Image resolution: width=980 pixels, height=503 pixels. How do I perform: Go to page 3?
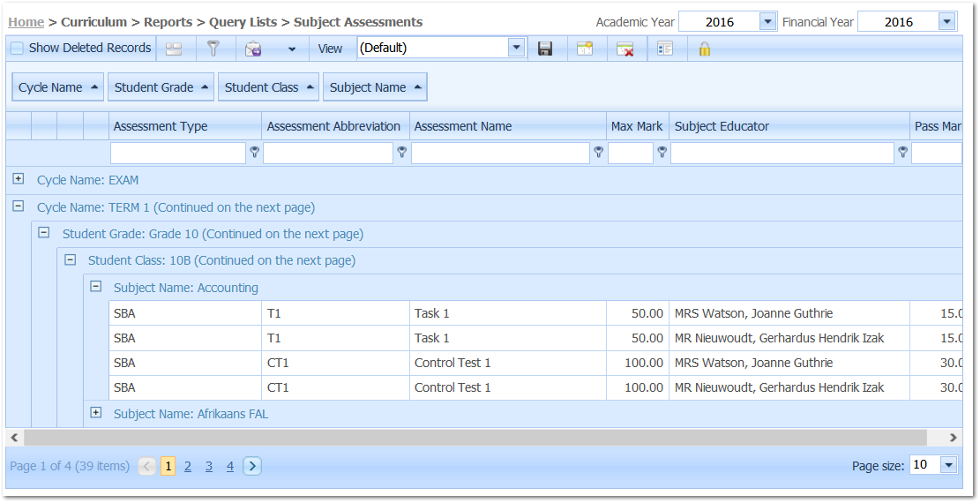[x=209, y=466]
